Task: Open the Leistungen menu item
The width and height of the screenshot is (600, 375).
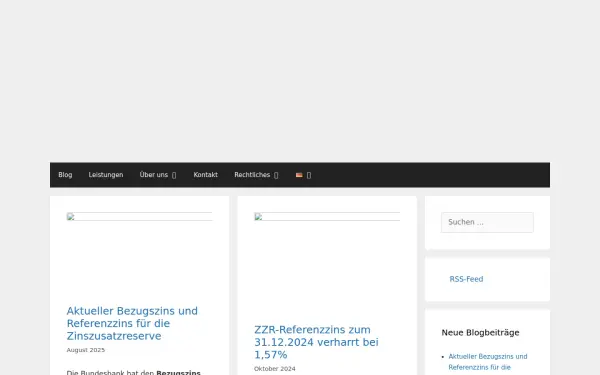Action: [x=106, y=175]
